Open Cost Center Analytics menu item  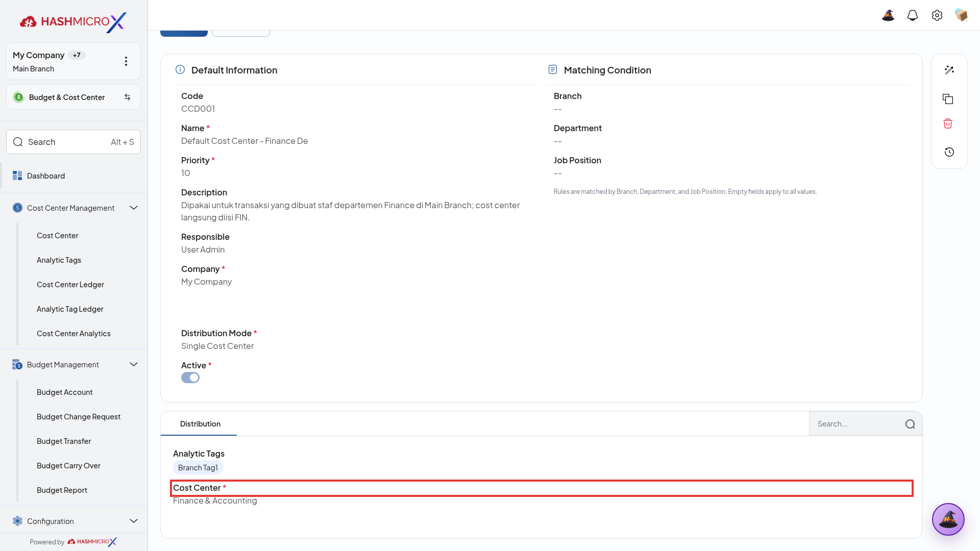coord(73,334)
